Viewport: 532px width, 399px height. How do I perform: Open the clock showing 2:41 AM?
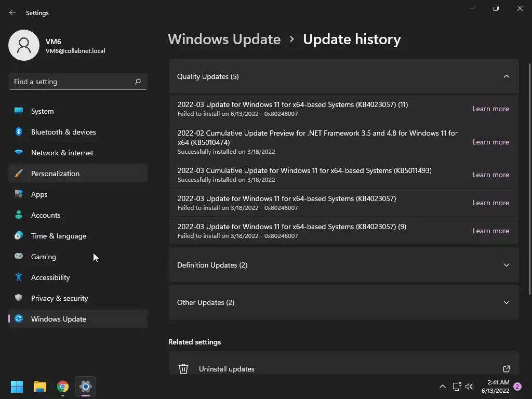coord(495,387)
